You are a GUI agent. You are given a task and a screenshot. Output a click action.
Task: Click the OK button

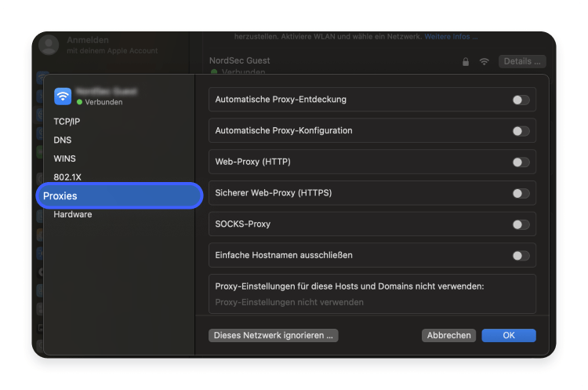(509, 335)
